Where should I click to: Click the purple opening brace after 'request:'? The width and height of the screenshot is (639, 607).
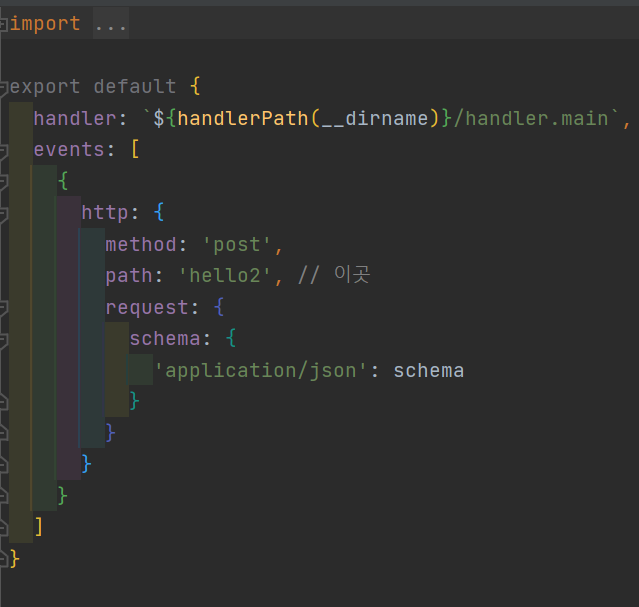coord(219,307)
